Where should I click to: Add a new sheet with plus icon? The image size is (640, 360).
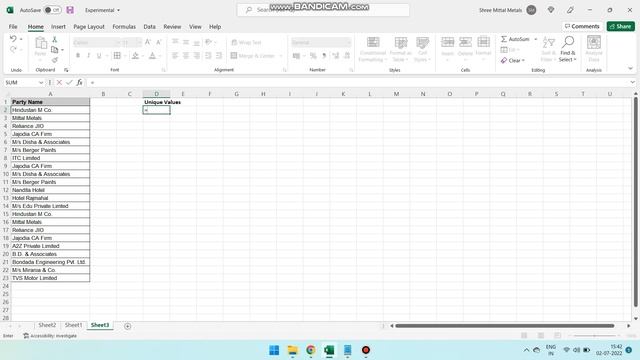point(127,326)
